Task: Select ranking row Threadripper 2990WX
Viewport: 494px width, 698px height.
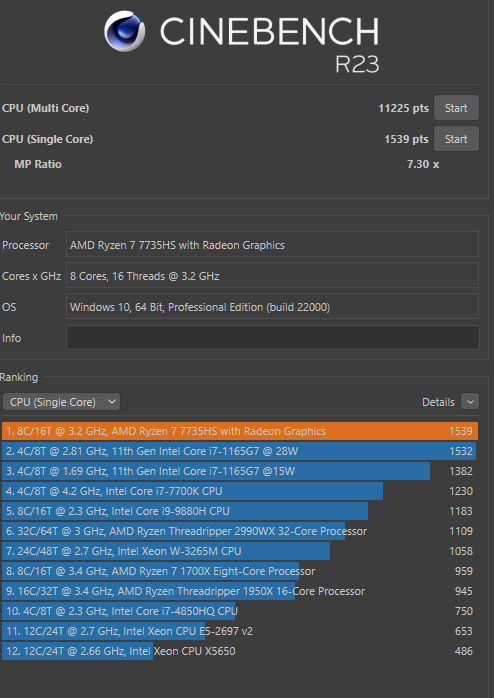Action: 240,531
